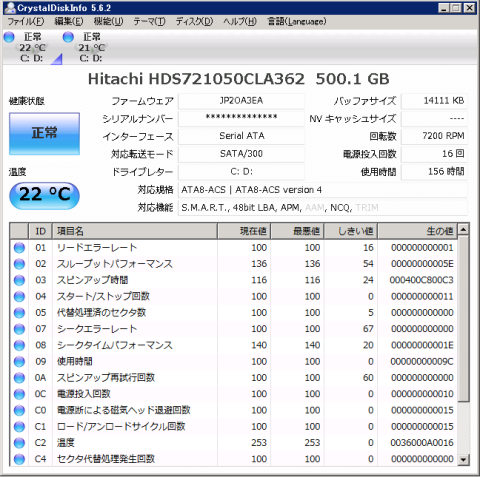This screenshot has width=480, height=477.
Task: Open the テーマ(T) menu
Action: point(149,22)
